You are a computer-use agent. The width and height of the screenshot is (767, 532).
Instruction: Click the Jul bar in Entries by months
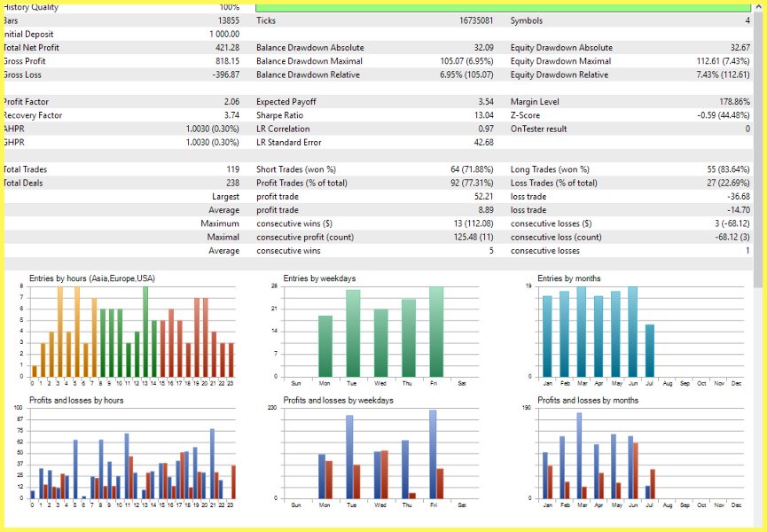coord(650,350)
